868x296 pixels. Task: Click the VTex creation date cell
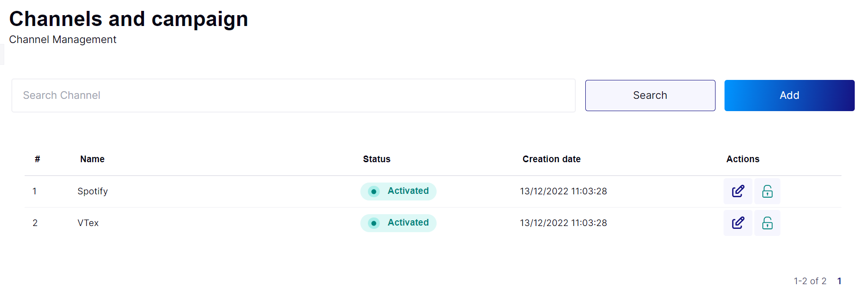(x=564, y=223)
